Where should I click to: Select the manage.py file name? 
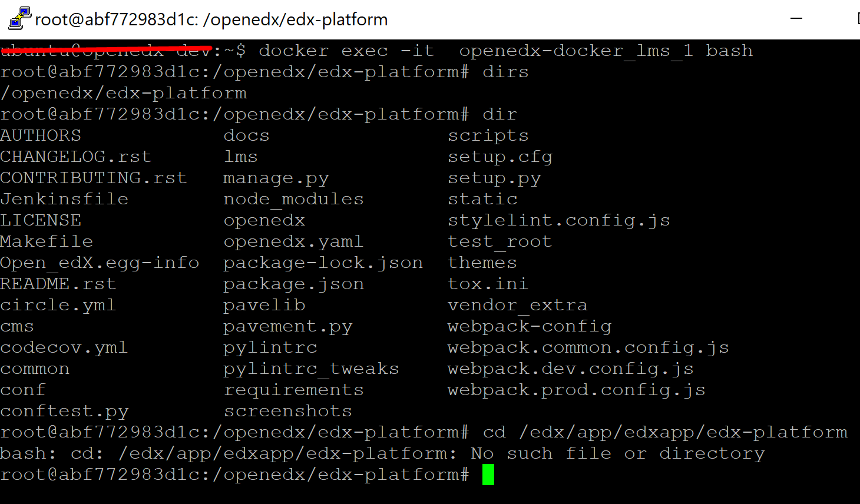276,177
